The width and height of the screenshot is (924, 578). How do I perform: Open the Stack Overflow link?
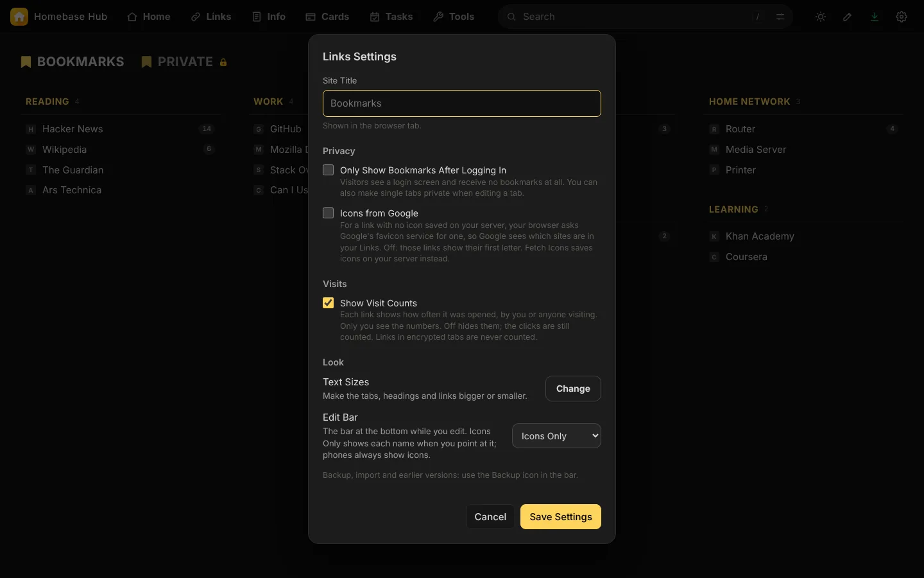[x=289, y=170]
